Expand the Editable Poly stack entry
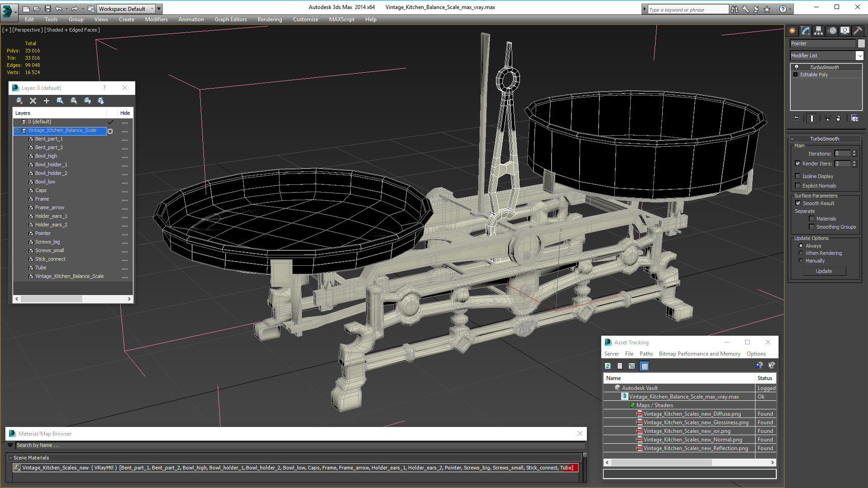Image resolution: width=868 pixels, height=488 pixels. 796,75
